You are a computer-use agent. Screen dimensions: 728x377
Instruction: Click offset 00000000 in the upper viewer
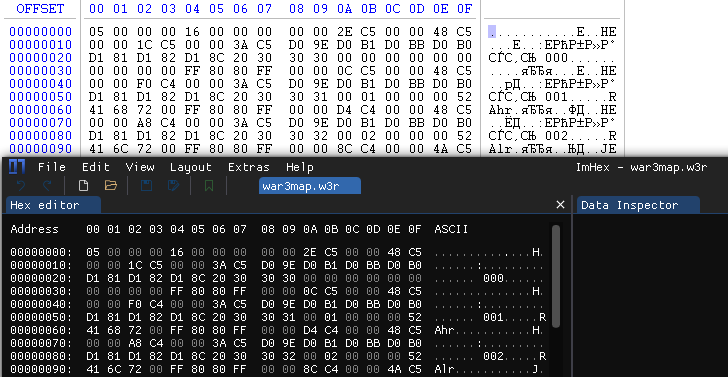pos(41,32)
